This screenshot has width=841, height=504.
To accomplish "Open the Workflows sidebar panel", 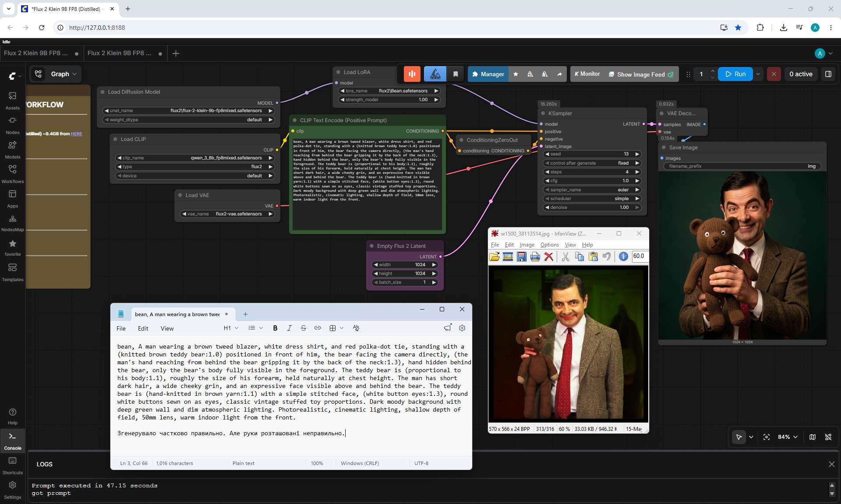I will [x=12, y=174].
